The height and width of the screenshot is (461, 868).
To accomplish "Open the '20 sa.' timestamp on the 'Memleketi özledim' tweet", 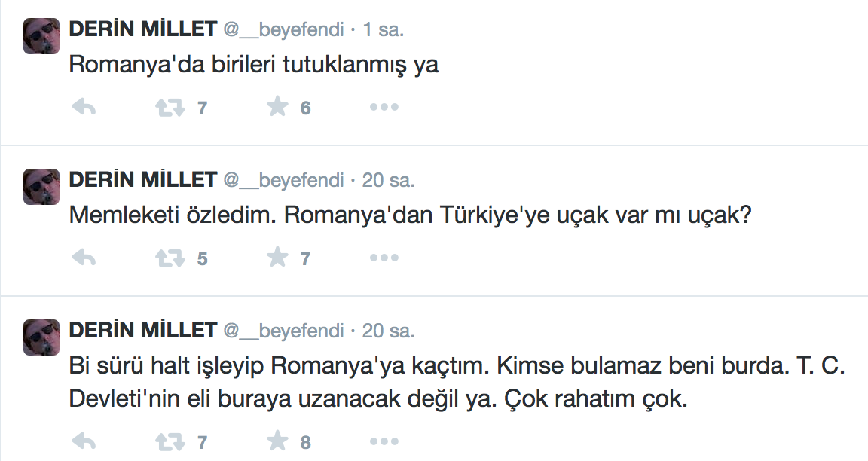I will coord(389,181).
